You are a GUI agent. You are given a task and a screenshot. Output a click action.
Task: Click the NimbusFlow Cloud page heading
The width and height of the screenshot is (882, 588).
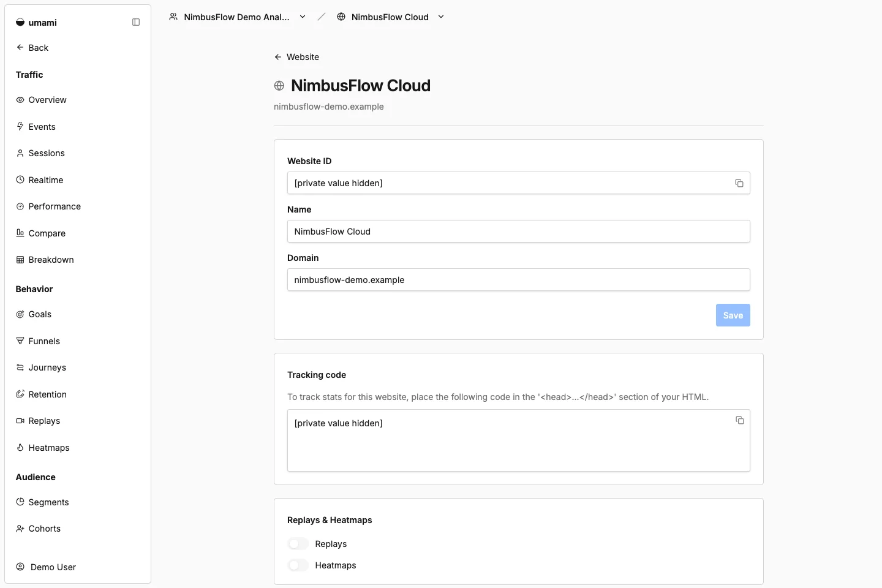361,86
